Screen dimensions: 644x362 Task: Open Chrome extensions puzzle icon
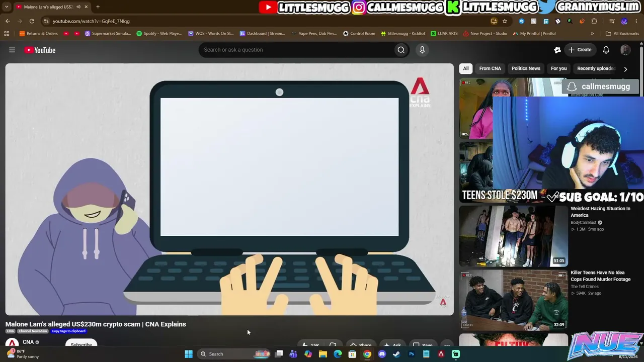594,21
